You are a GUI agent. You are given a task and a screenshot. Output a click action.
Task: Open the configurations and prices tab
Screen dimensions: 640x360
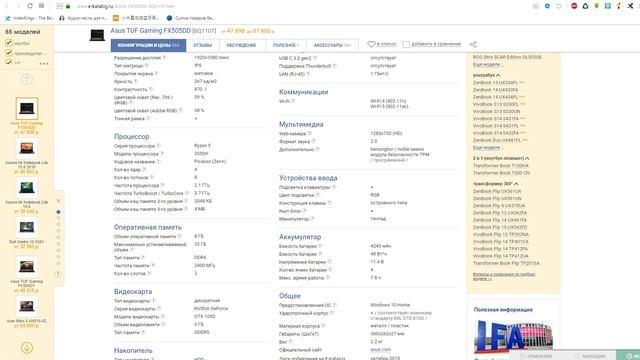[x=148, y=45]
